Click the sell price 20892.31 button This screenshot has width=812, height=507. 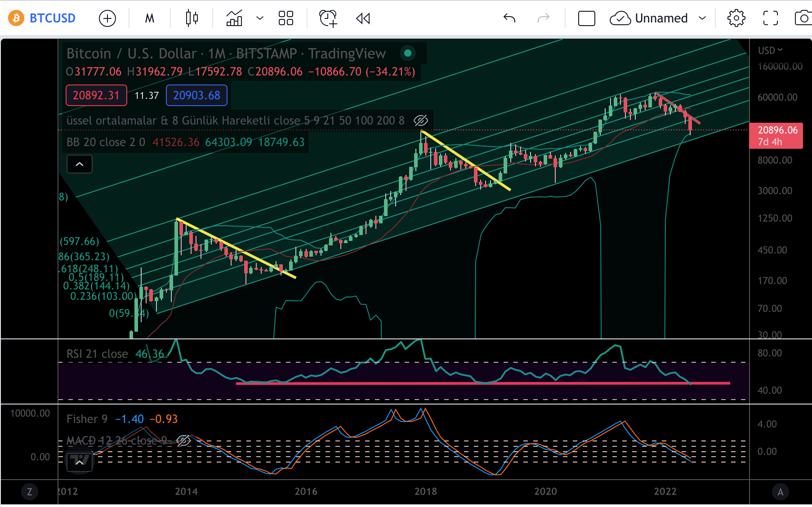tap(96, 95)
